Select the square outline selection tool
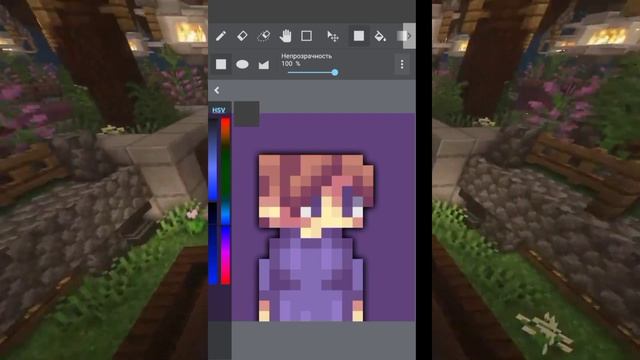640x360 pixels. (x=307, y=36)
